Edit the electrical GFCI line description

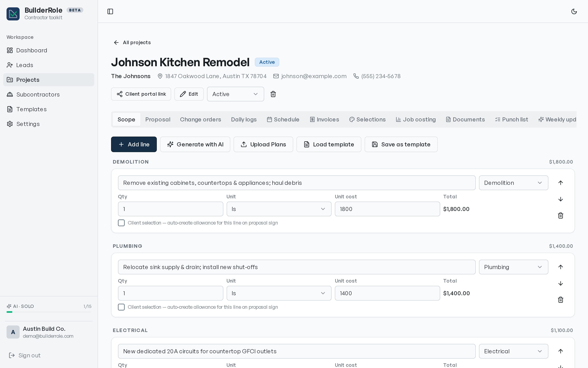coord(297,351)
